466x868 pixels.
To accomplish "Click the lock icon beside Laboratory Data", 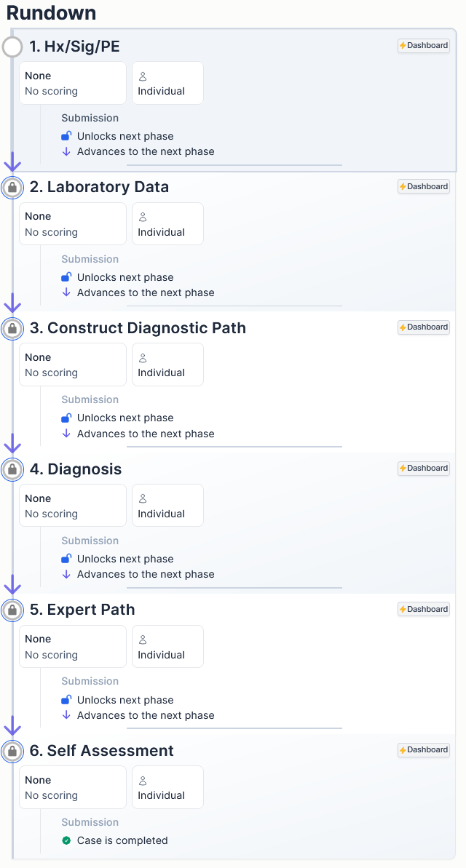I will [x=12, y=187].
